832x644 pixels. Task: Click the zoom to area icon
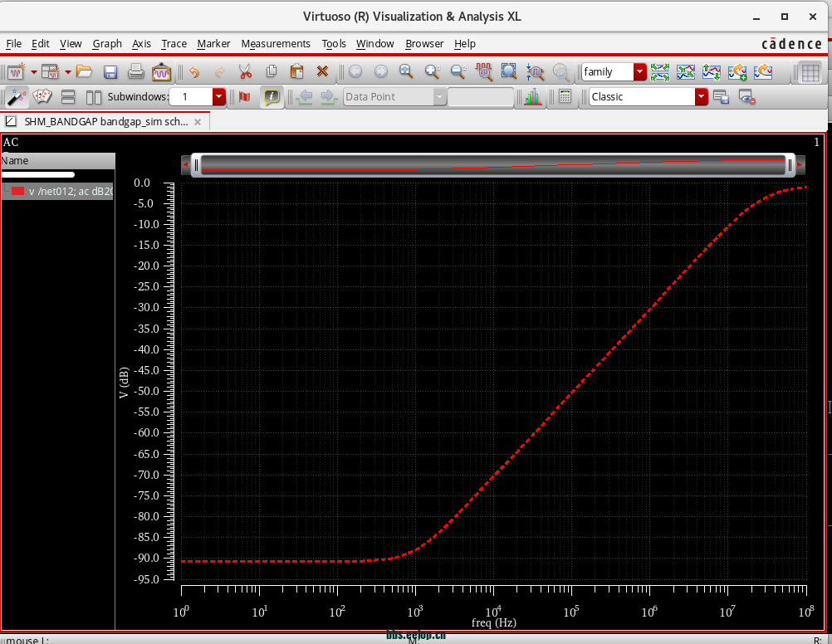click(509, 71)
